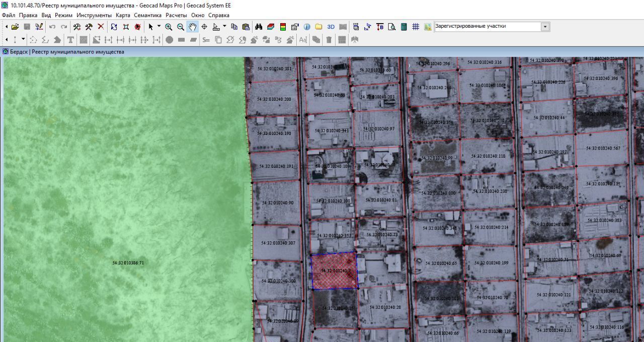Click parcel label 54:32:010240:567
Screen dimensions: 644x342
click(x=603, y=148)
